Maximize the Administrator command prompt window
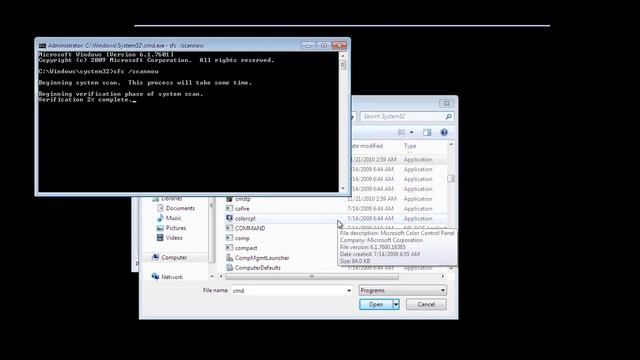 coord(324,45)
